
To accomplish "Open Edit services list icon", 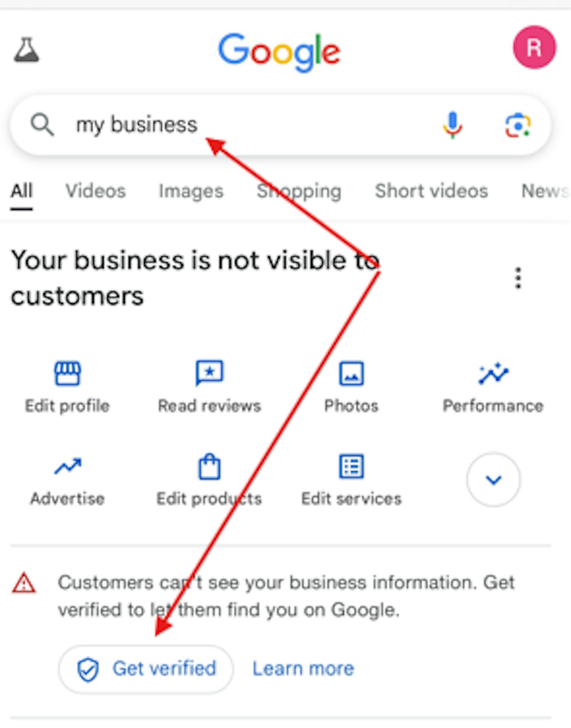I will coord(351,466).
